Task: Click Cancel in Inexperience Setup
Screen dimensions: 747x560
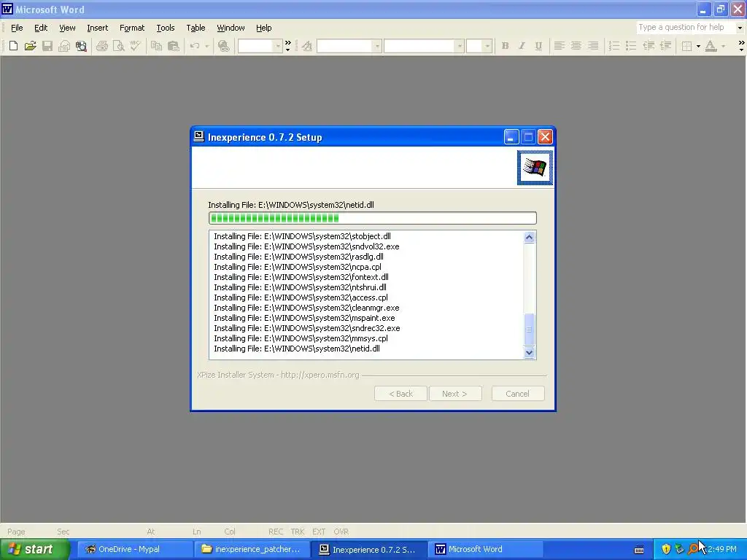Action: click(x=517, y=394)
